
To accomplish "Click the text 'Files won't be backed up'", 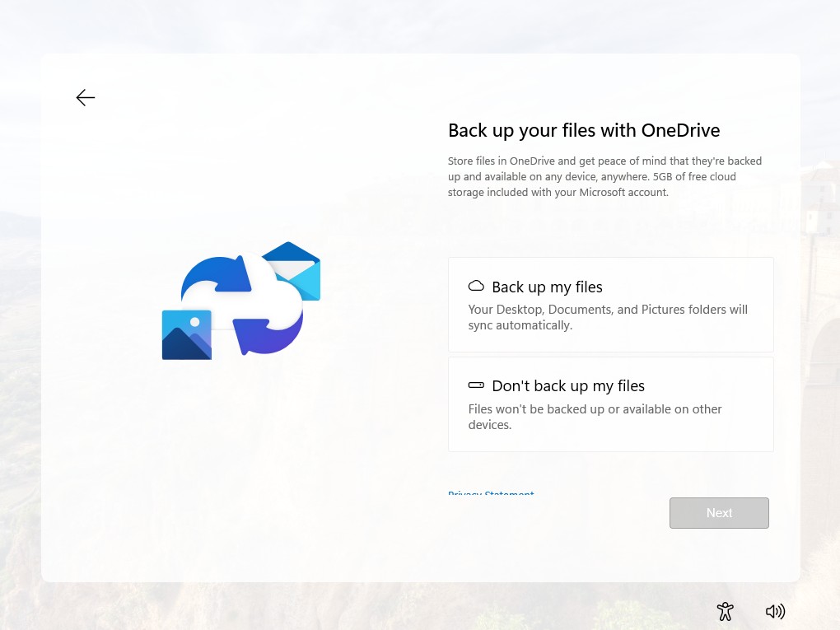I will click(x=536, y=409).
